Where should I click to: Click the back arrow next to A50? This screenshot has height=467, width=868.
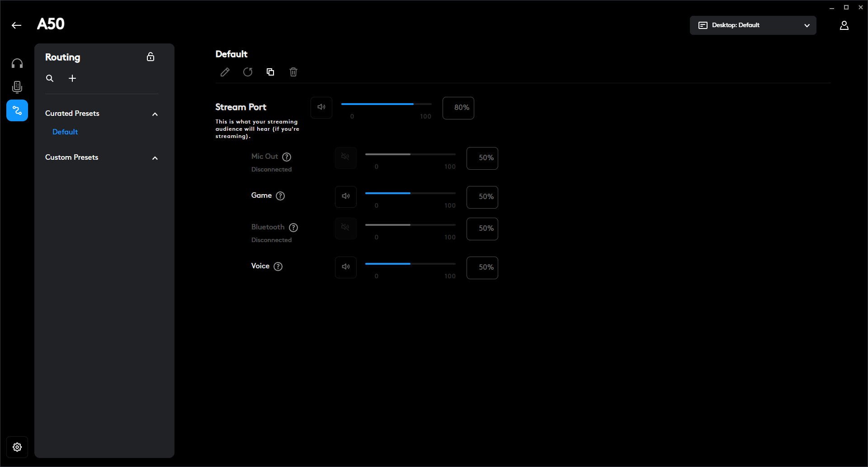(17, 25)
